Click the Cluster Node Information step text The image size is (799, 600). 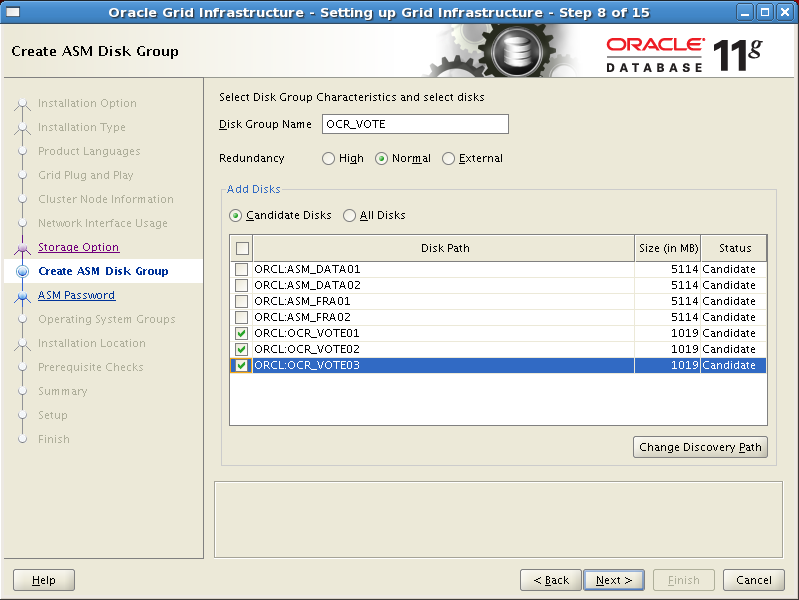(x=105, y=199)
